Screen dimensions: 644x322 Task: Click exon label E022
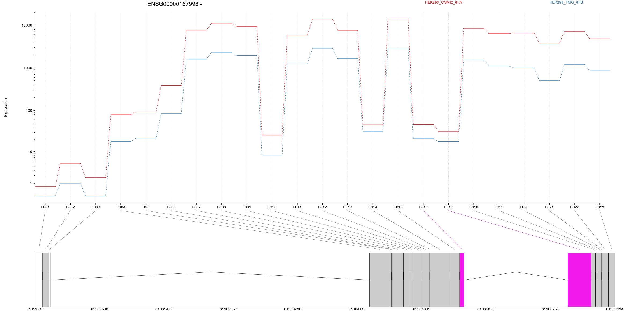click(x=575, y=207)
